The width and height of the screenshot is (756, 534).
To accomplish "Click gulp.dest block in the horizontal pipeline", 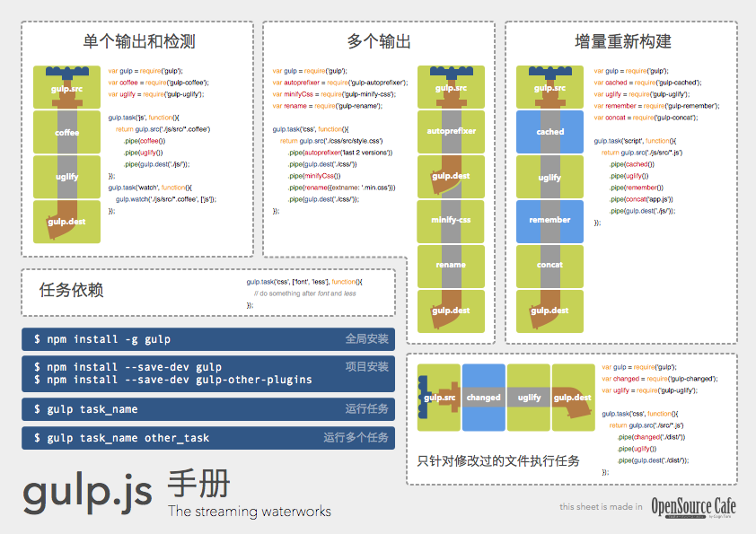I will (573, 398).
